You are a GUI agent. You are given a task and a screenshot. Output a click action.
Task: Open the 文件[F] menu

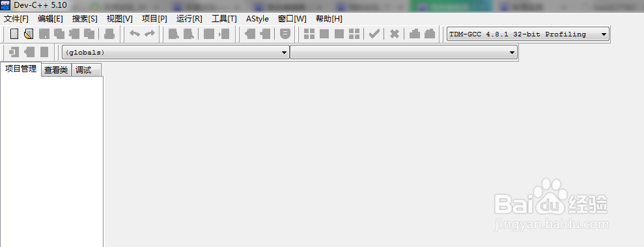pos(16,19)
